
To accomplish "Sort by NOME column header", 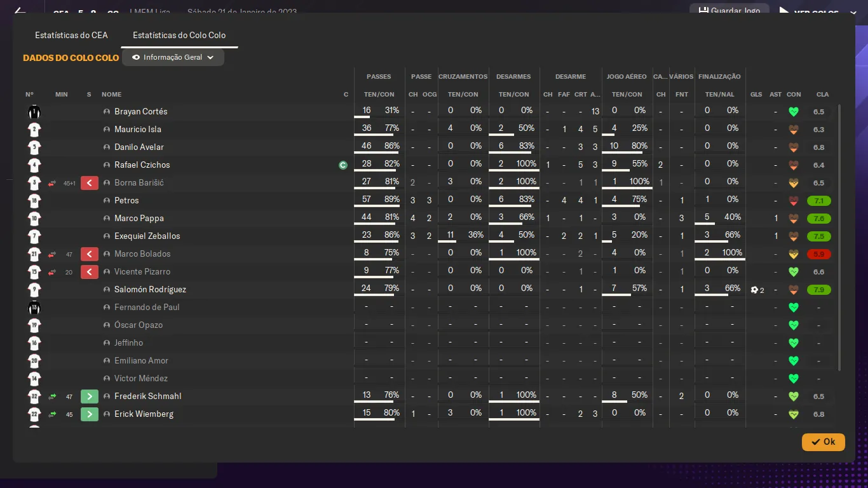I will (x=111, y=95).
